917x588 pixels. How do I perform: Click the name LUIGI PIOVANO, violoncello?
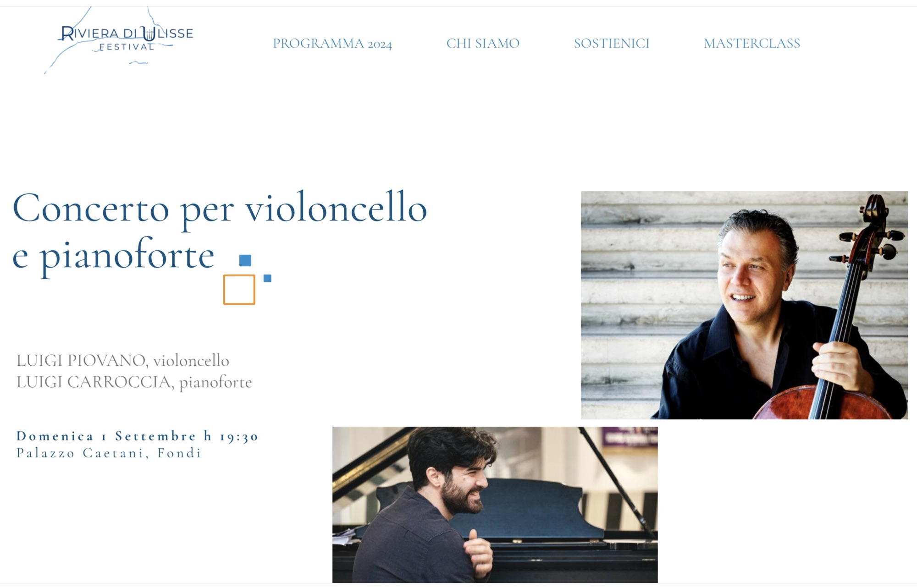(123, 361)
